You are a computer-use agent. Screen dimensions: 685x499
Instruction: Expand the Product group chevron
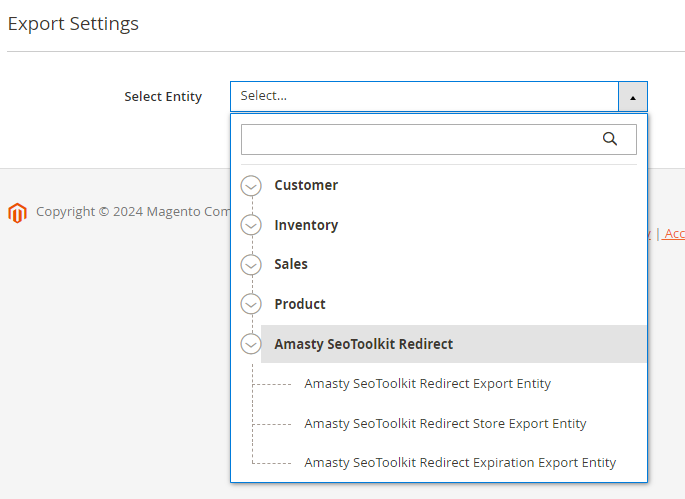[x=251, y=304]
